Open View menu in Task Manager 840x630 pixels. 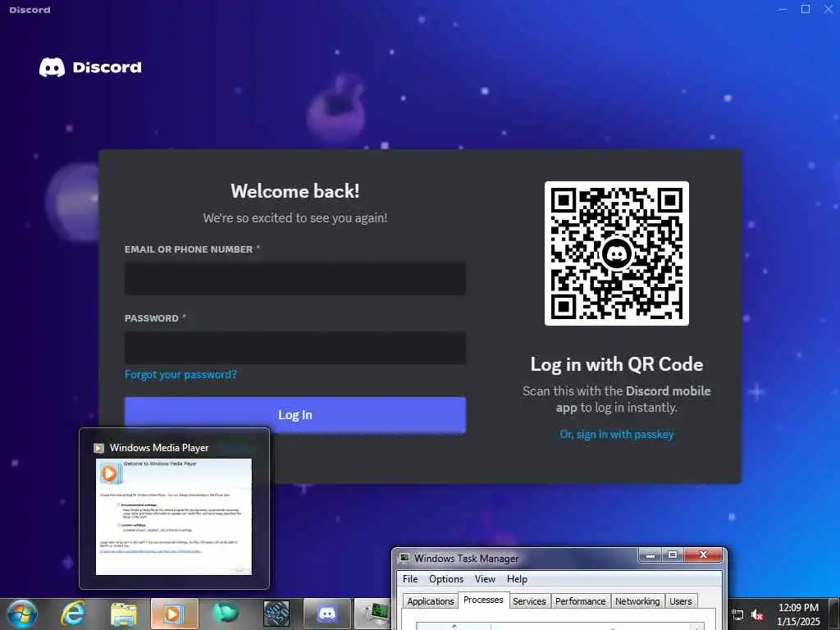click(485, 579)
